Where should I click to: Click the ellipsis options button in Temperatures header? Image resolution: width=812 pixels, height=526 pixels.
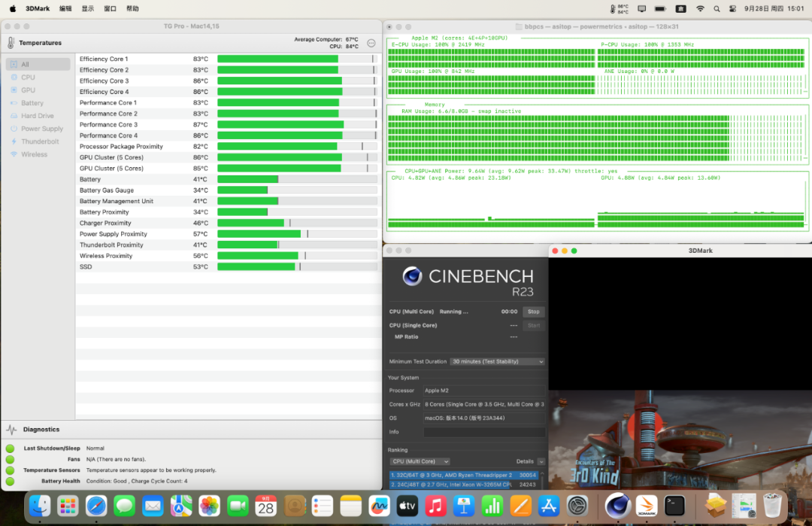(371, 43)
